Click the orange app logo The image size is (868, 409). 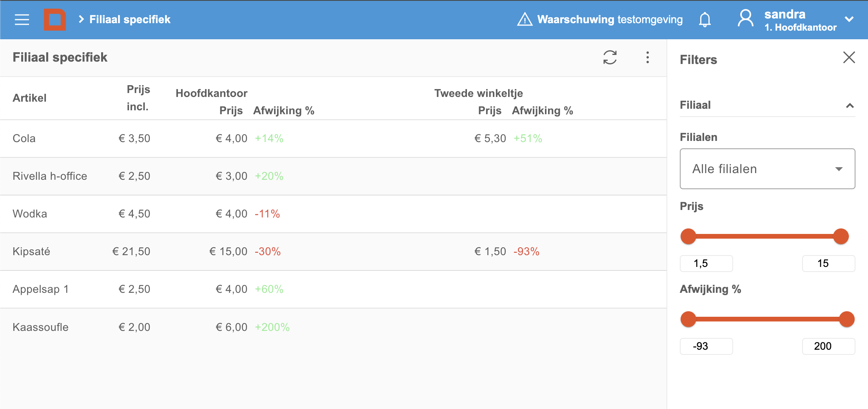[x=54, y=19]
